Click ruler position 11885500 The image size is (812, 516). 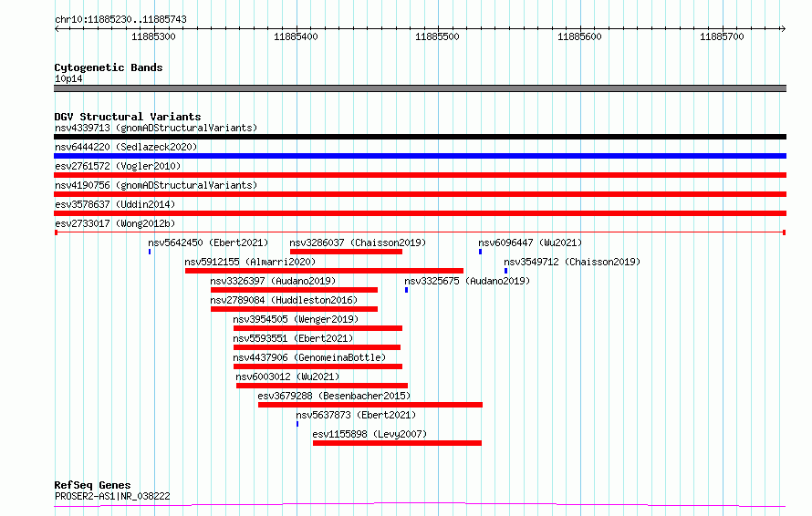(x=438, y=36)
